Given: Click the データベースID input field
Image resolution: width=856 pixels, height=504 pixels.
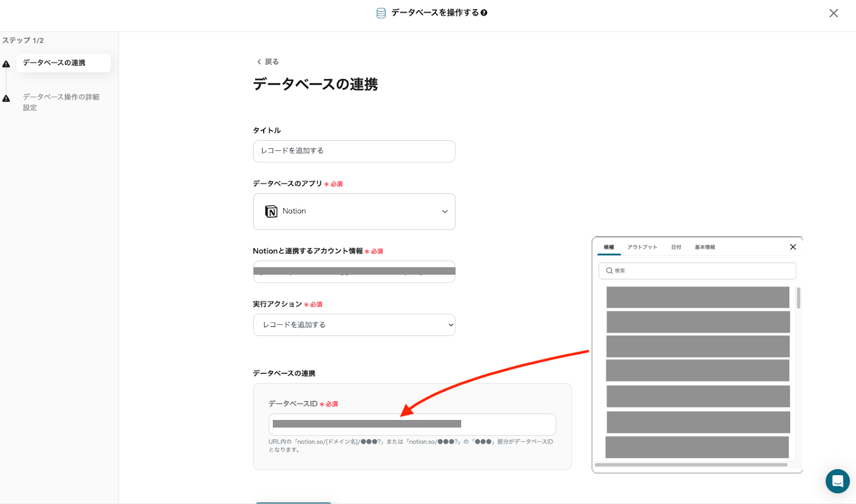Looking at the screenshot, I should coord(412,424).
